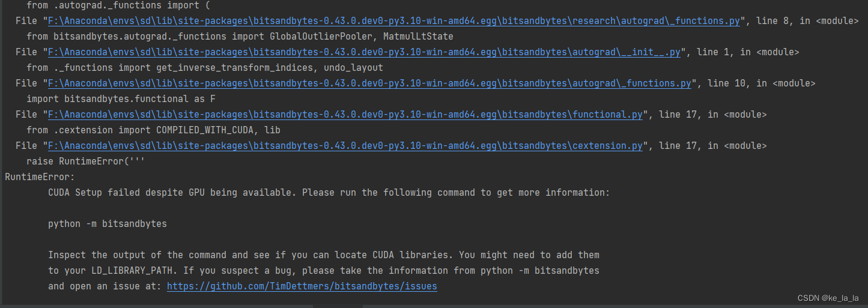Click 'import GlobalOutlierPooler, MatmulLtState' line
This screenshot has height=308, width=868.
tap(240, 37)
